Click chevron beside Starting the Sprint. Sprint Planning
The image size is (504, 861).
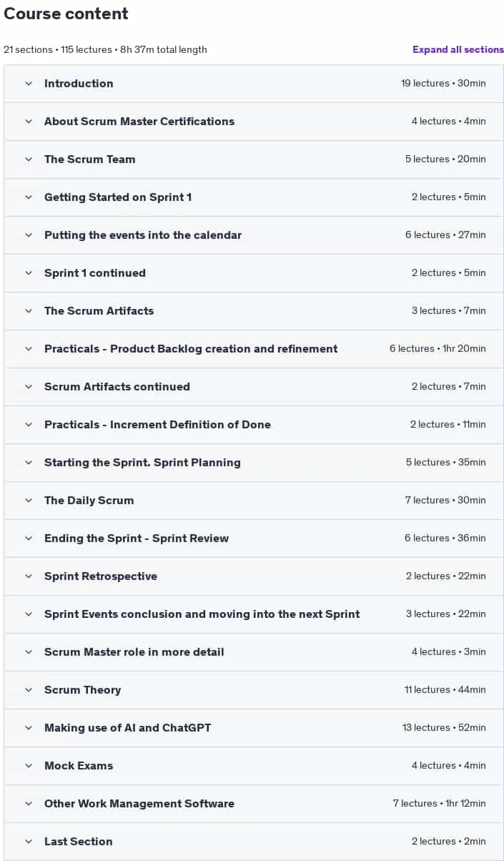click(29, 462)
